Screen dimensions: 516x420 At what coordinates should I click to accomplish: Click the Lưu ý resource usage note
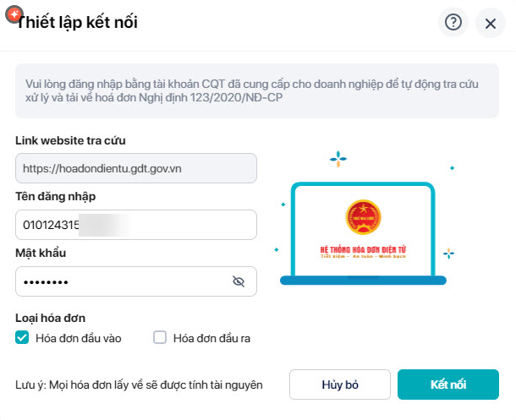[x=139, y=385]
